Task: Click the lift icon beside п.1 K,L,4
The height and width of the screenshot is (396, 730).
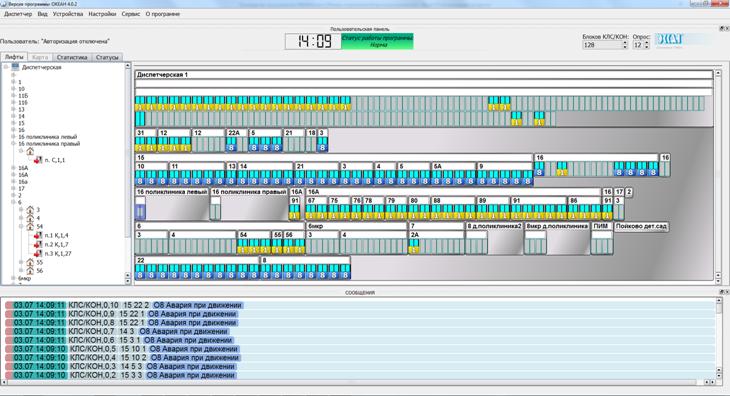Action: click(x=38, y=235)
